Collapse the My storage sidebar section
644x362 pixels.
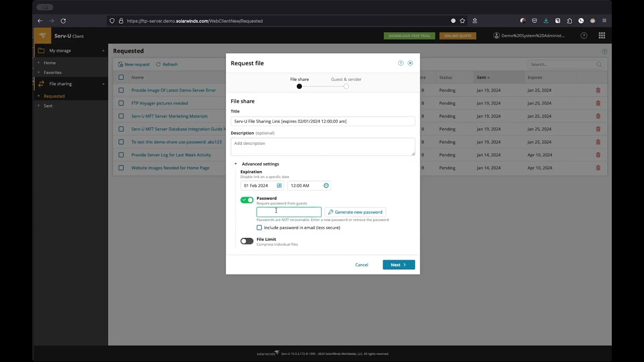click(x=103, y=51)
